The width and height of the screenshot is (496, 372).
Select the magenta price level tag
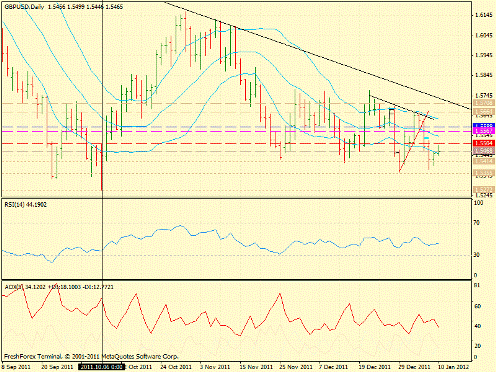pos(483,131)
